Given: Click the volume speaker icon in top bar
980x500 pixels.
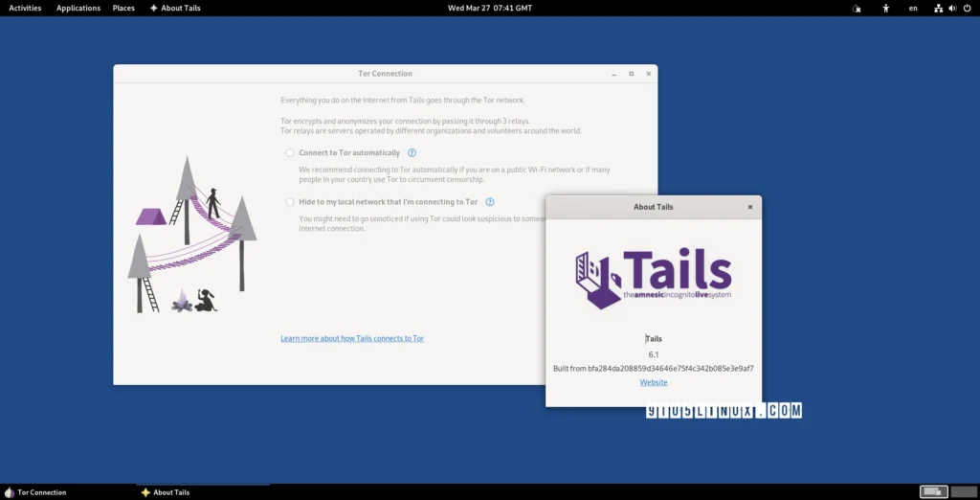Looking at the screenshot, I should click(952, 8).
